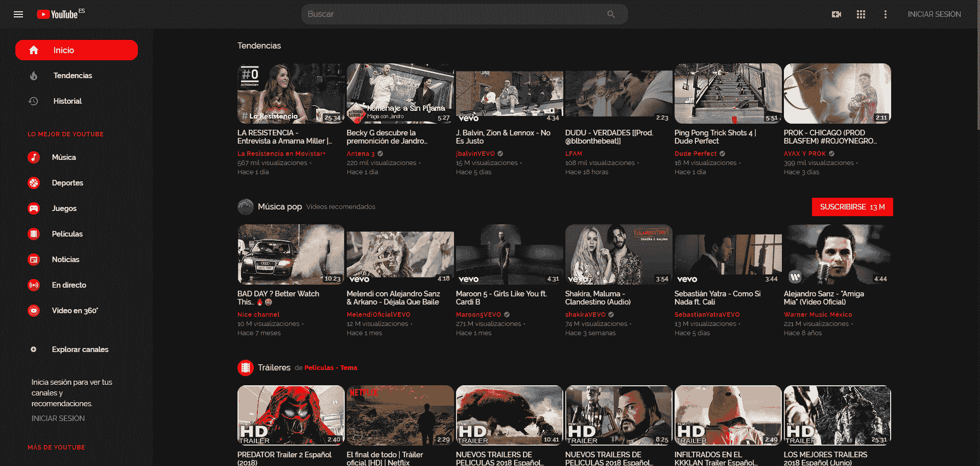980x466 pixels.
Task: Click the Tendencias flame icon
Action: tap(34, 76)
